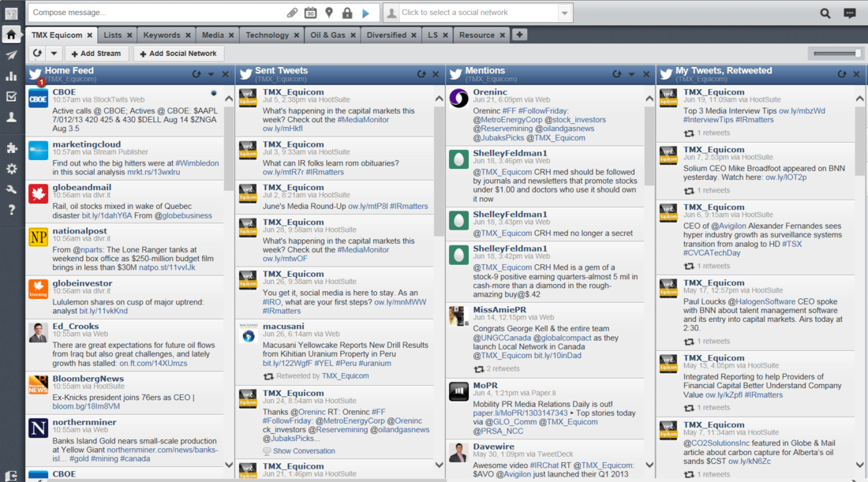Click retweets icon under MissAmiePR mention
Image resolution: width=868 pixels, height=482 pixels.
[x=479, y=369]
